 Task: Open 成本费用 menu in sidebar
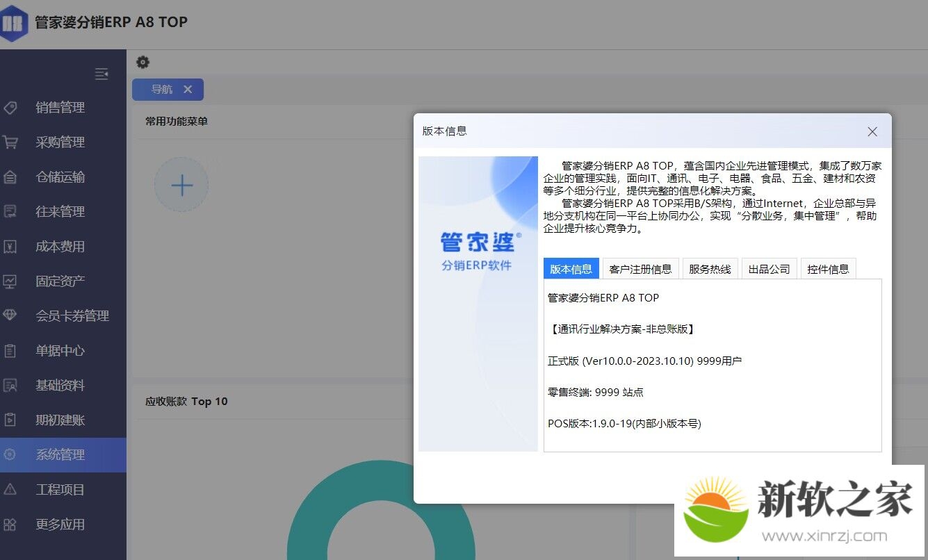(x=63, y=247)
